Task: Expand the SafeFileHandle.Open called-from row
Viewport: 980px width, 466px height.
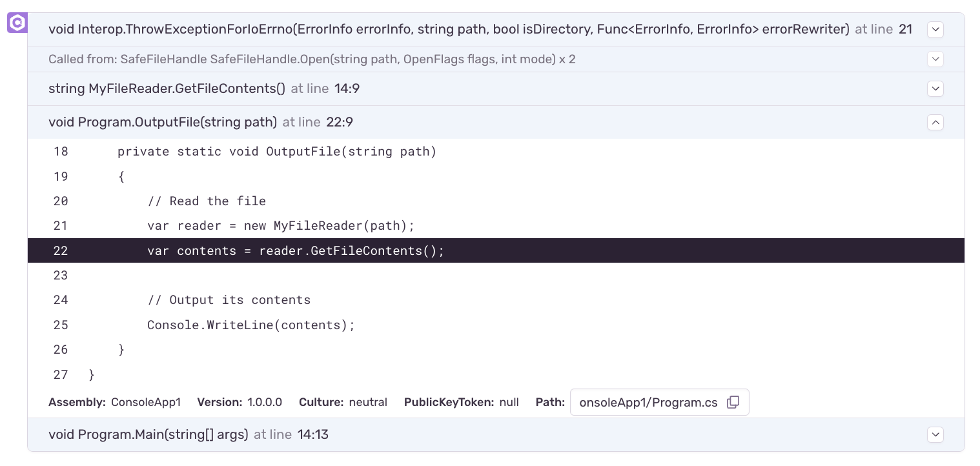Action: click(x=935, y=59)
